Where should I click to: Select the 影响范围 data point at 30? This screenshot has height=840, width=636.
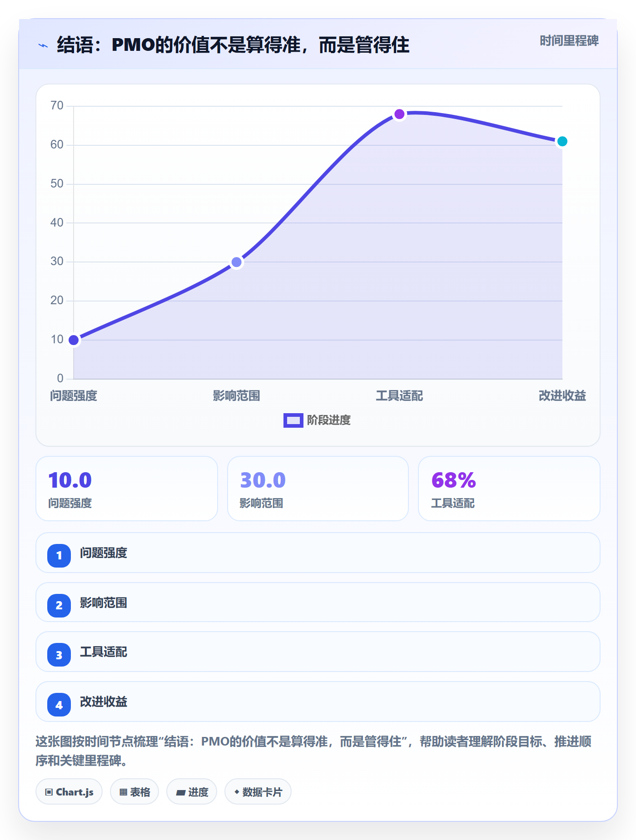tap(237, 262)
